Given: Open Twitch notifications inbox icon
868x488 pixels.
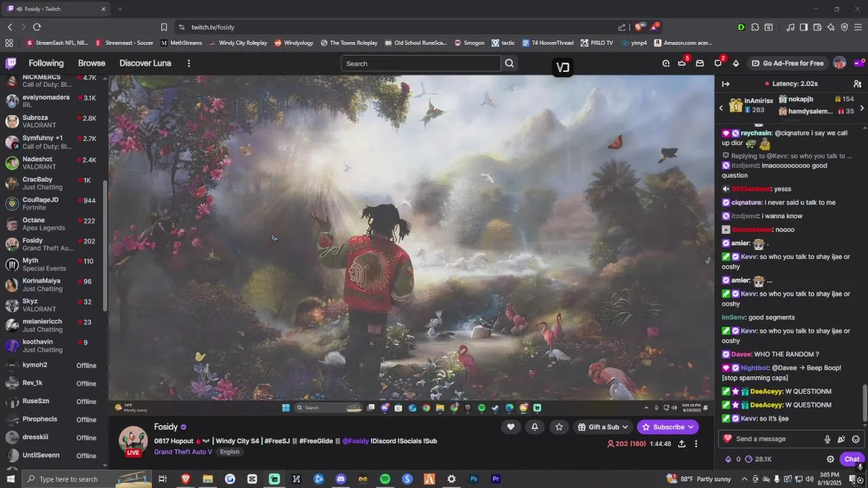Looking at the screenshot, I should [700, 63].
